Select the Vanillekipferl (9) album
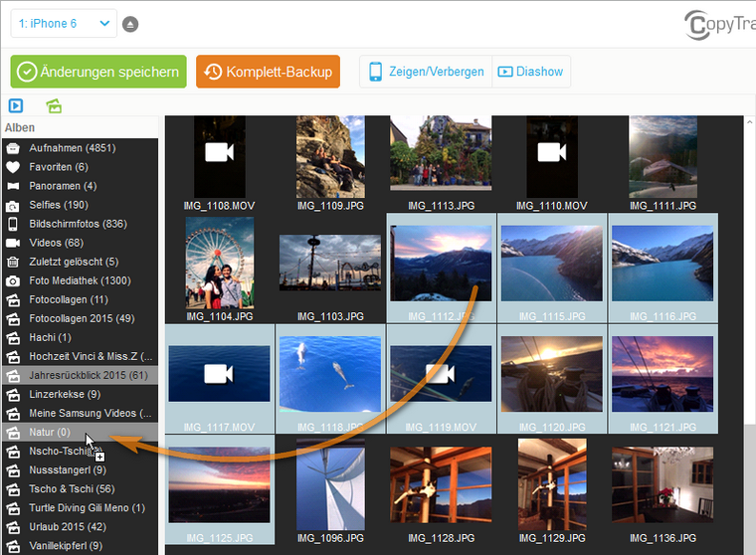 click(x=80, y=545)
